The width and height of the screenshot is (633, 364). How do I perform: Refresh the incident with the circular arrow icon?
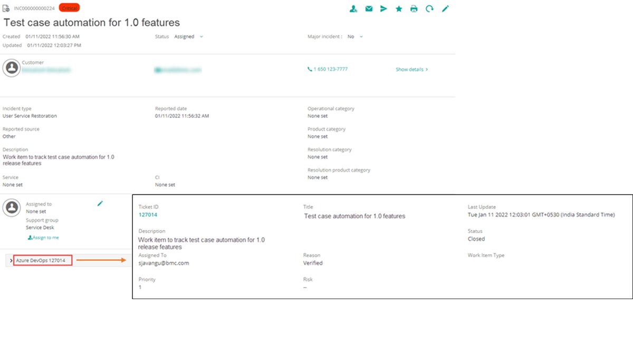coord(429,8)
